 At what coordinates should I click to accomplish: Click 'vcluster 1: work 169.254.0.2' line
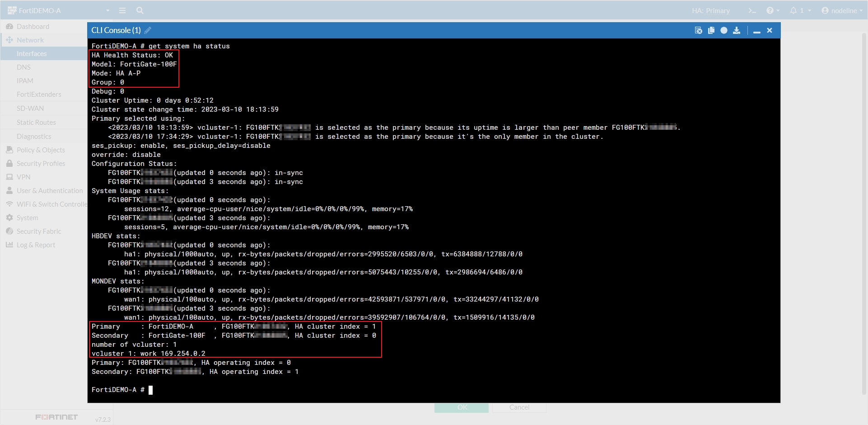click(x=149, y=354)
